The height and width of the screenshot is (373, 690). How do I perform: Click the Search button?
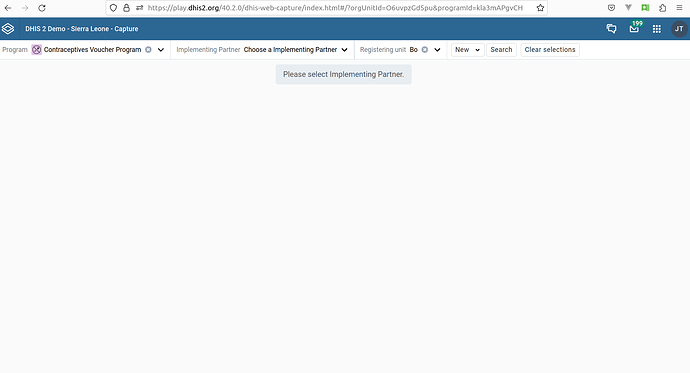[x=501, y=50]
